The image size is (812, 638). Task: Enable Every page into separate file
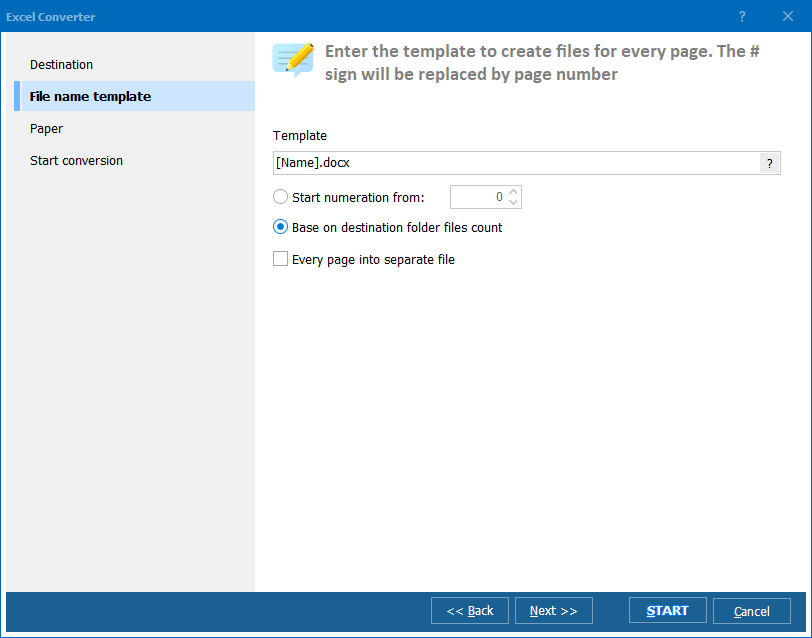click(x=280, y=258)
